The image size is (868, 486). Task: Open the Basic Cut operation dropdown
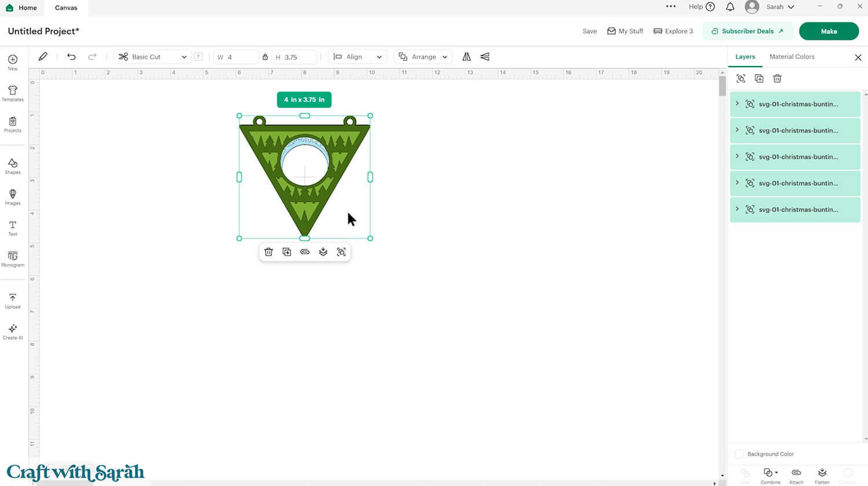[152, 57]
